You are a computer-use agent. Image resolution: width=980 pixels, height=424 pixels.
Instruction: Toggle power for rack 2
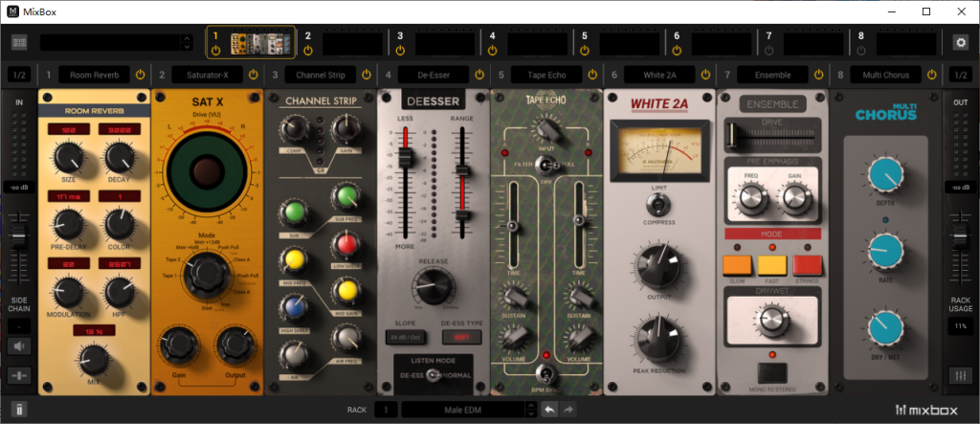(x=307, y=50)
